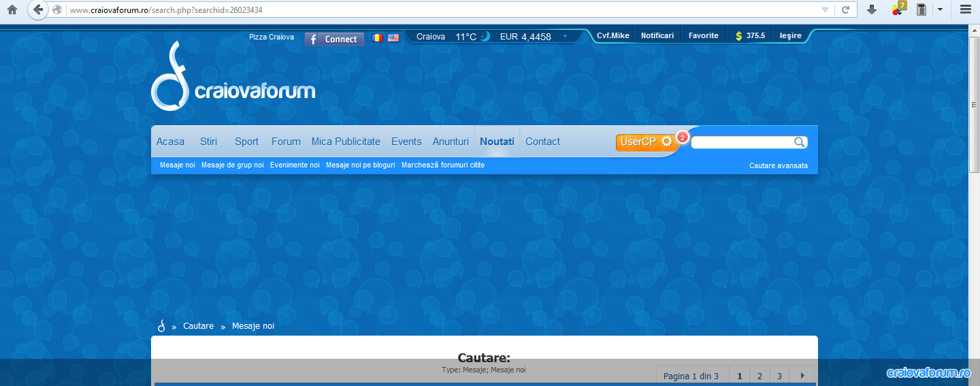Open the Events navigation tab
This screenshot has height=386, width=980.
pos(406,142)
